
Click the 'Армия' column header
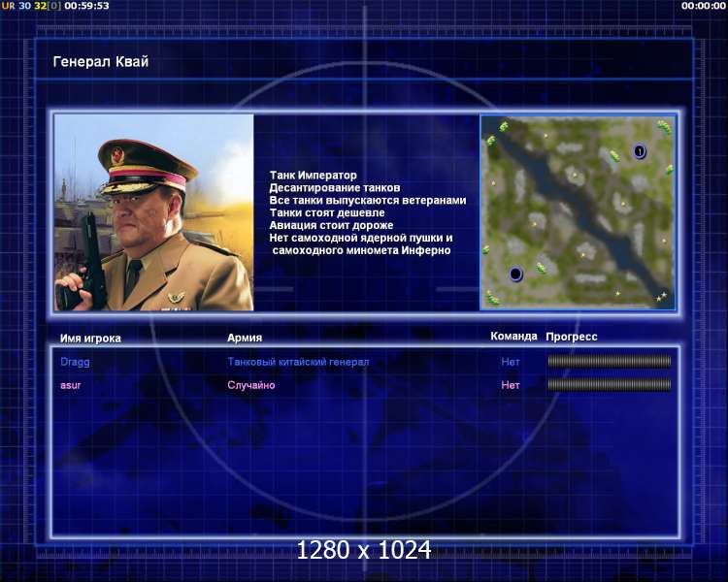pos(245,338)
